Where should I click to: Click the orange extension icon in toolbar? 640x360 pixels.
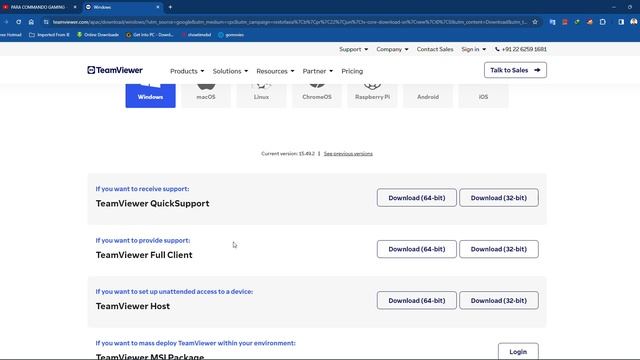click(x=590, y=22)
